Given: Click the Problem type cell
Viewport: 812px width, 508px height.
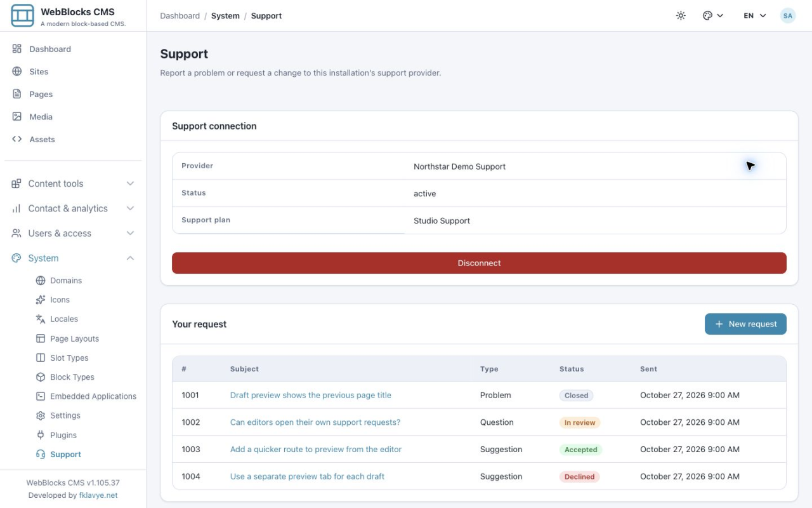Looking at the screenshot, I should (495, 395).
